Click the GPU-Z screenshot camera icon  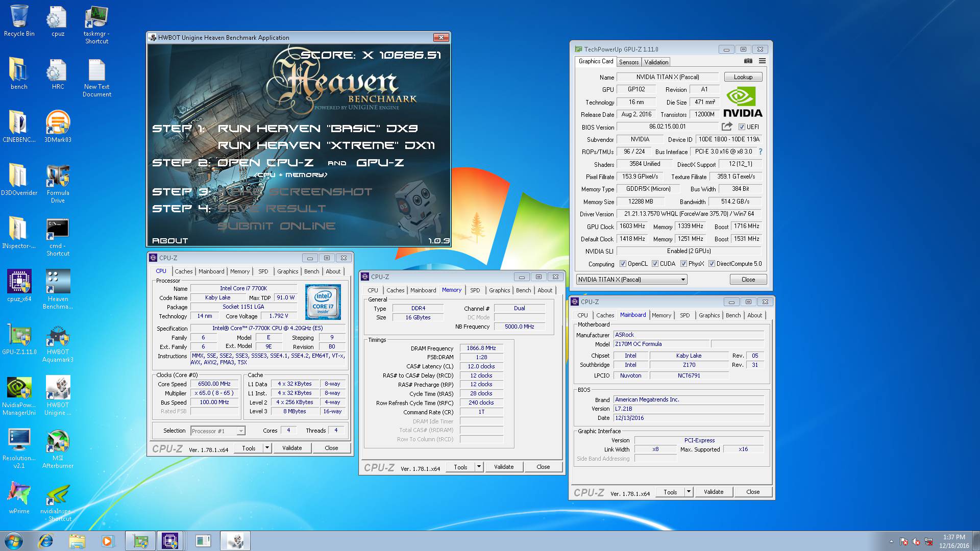click(748, 61)
